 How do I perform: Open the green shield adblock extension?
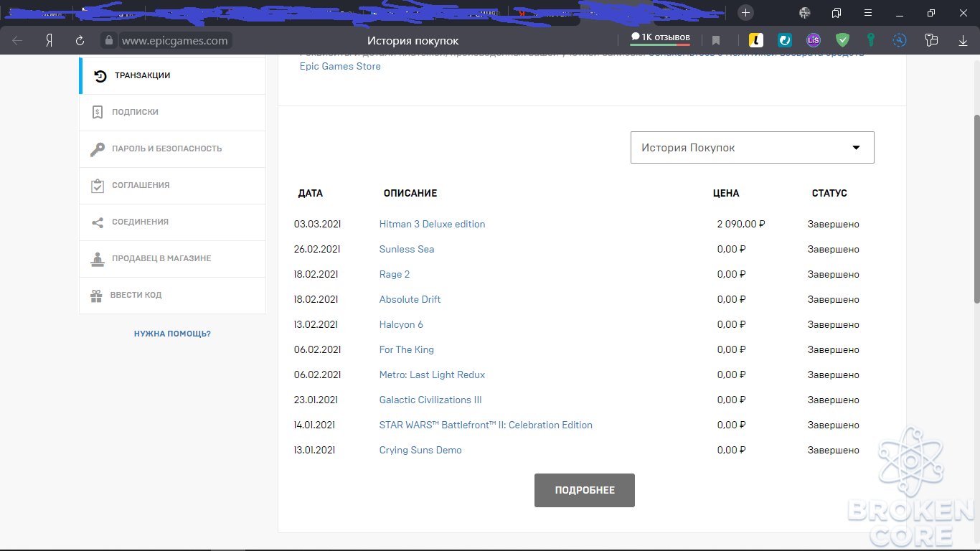tap(843, 40)
